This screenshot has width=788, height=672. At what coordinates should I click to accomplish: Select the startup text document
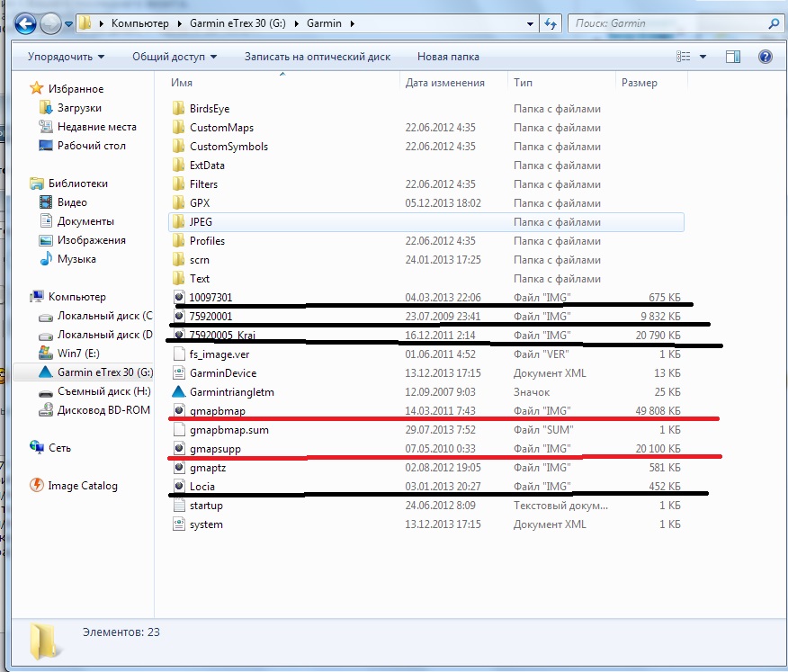[206, 506]
